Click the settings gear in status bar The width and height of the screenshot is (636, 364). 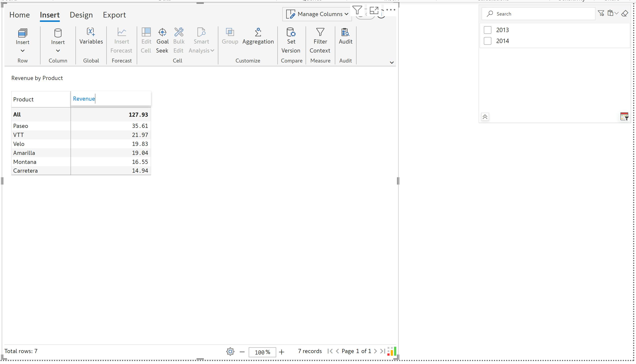click(x=230, y=352)
